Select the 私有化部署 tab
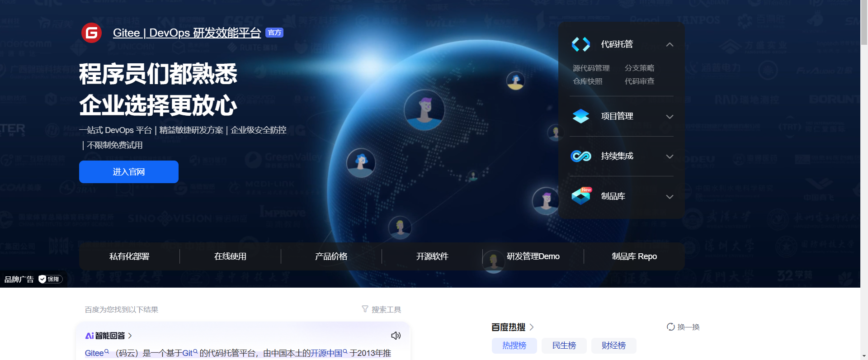868x360 pixels. tap(129, 256)
